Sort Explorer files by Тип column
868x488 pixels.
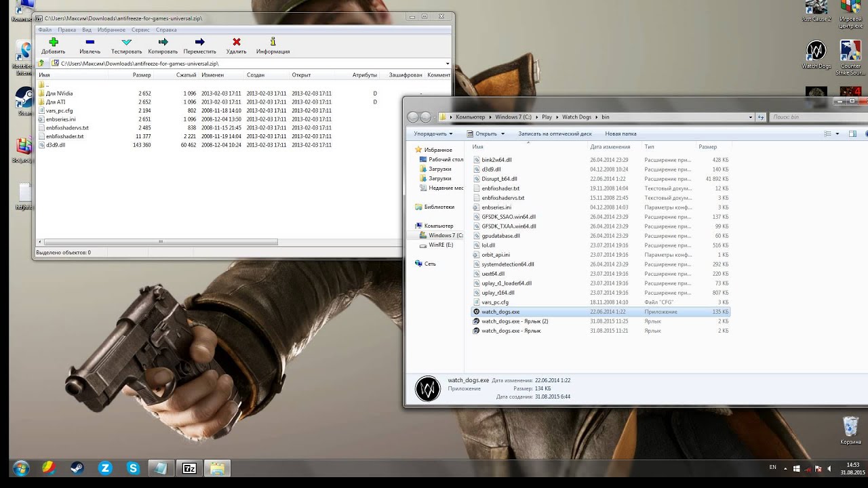[x=649, y=146]
